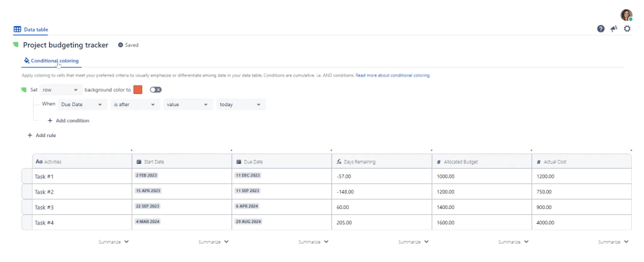Select the row handle for Task #3
This screenshot has height=262, width=644.
point(27,208)
